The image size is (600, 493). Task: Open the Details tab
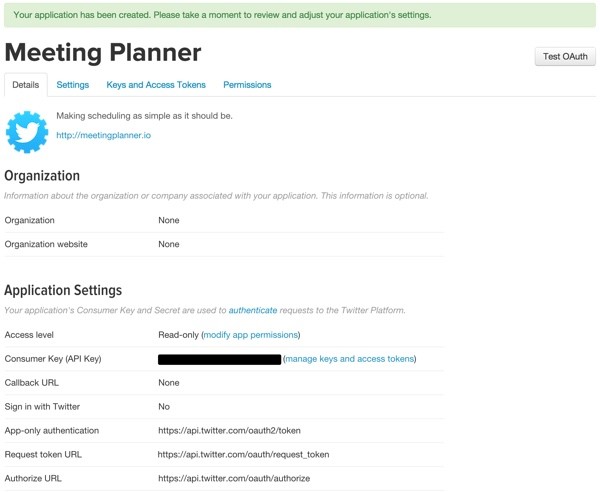pyautogui.click(x=26, y=85)
